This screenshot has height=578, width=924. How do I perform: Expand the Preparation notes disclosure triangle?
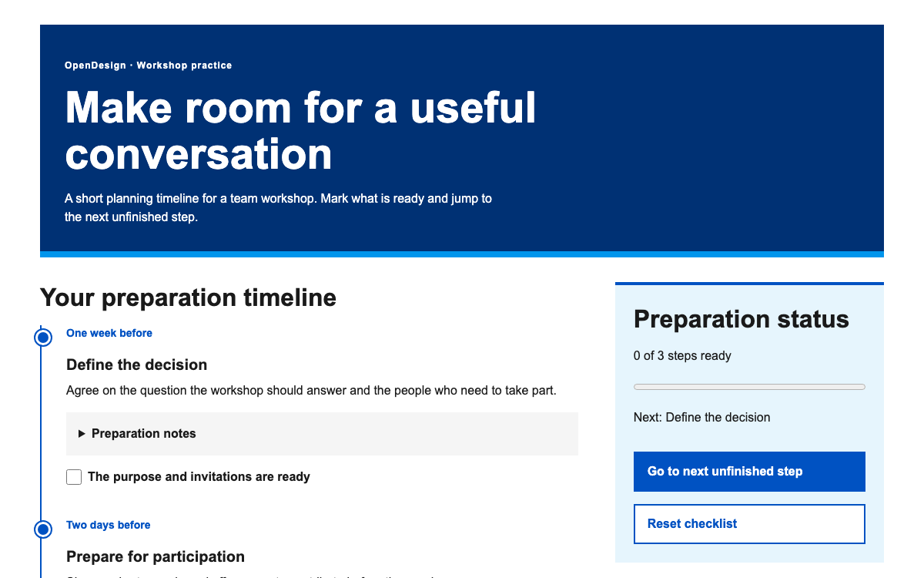tap(82, 434)
